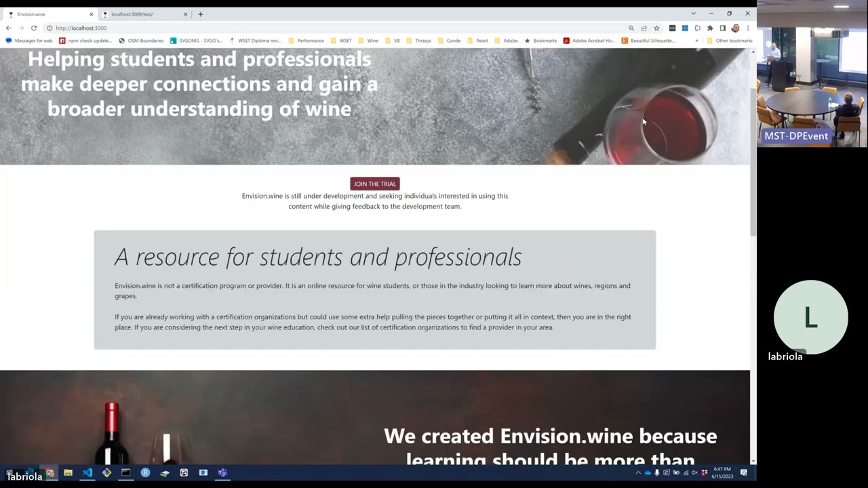The width and height of the screenshot is (868, 488).
Task: Open the Chrome profile avatar
Action: [735, 28]
